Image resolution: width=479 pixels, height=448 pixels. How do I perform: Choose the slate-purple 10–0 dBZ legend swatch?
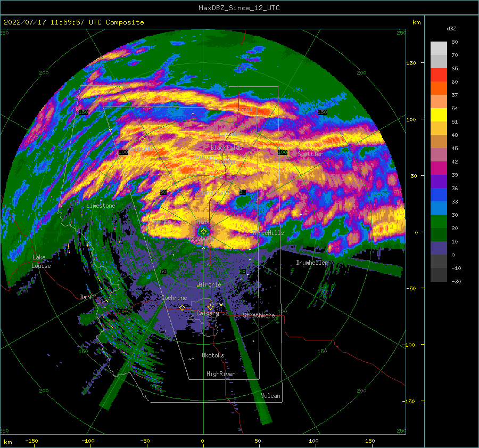click(x=439, y=248)
